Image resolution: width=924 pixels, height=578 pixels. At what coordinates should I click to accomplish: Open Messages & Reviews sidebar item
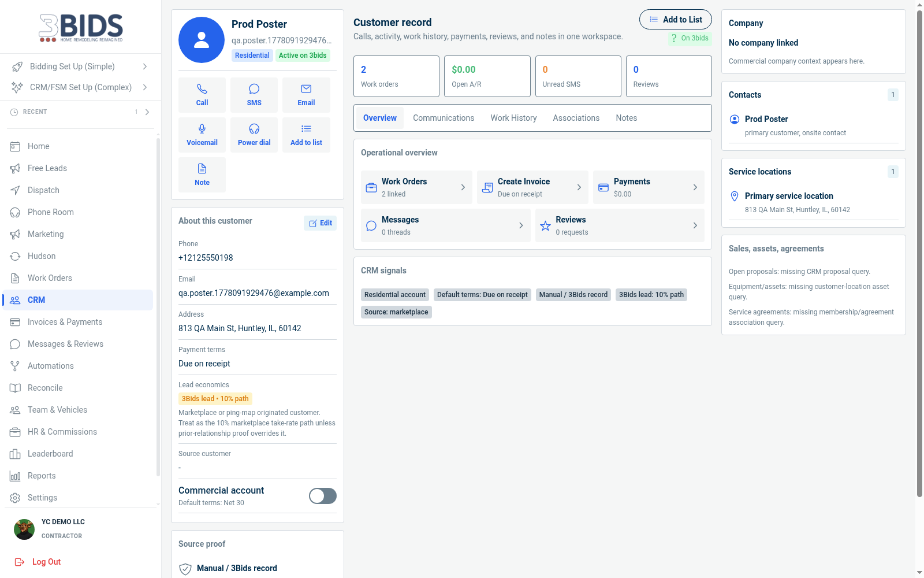[x=78, y=344]
